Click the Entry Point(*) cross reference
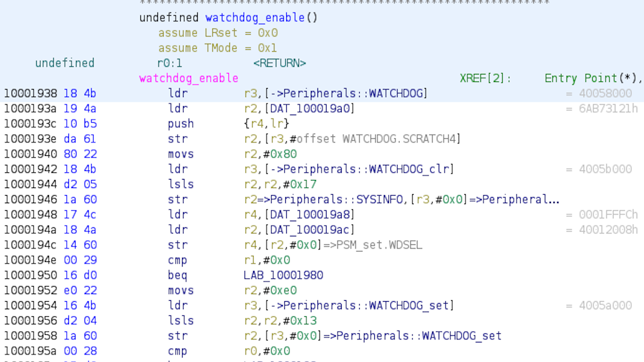This screenshot has width=644, height=362. (x=591, y=78)
